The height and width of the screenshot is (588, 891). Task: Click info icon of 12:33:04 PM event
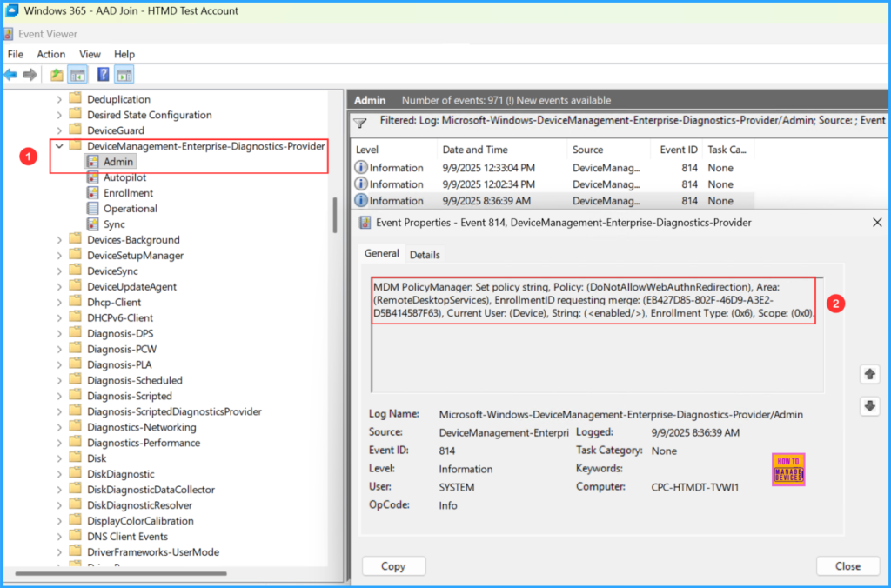click(361, 168)
